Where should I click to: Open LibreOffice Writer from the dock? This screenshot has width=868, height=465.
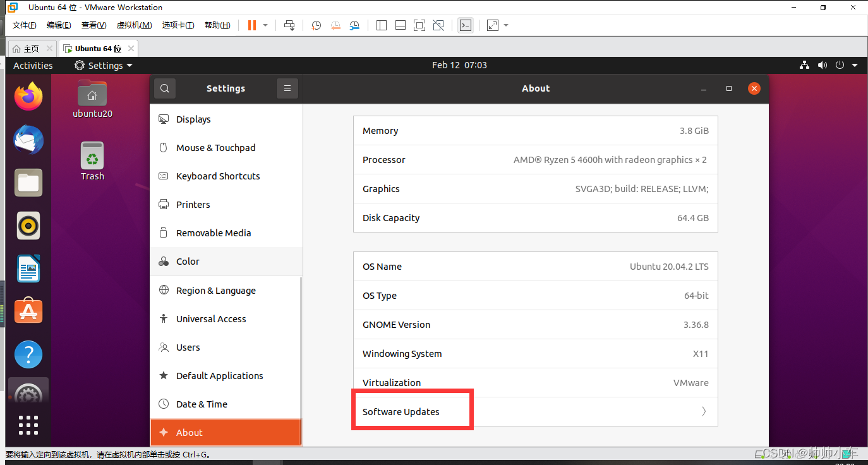point(28,269)
